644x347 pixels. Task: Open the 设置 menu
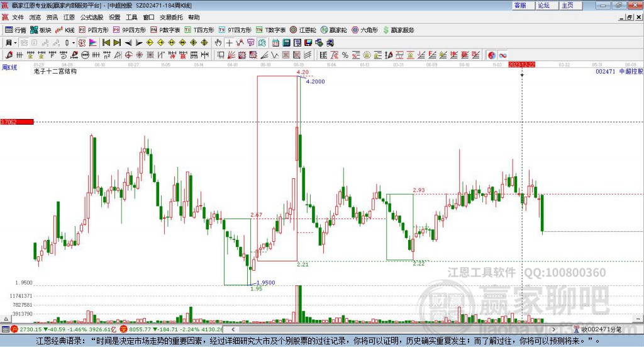pos(114,17)
